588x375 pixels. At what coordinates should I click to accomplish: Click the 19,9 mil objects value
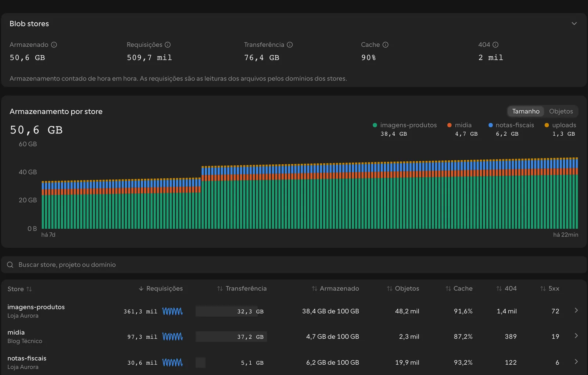[x=407, y=362]
